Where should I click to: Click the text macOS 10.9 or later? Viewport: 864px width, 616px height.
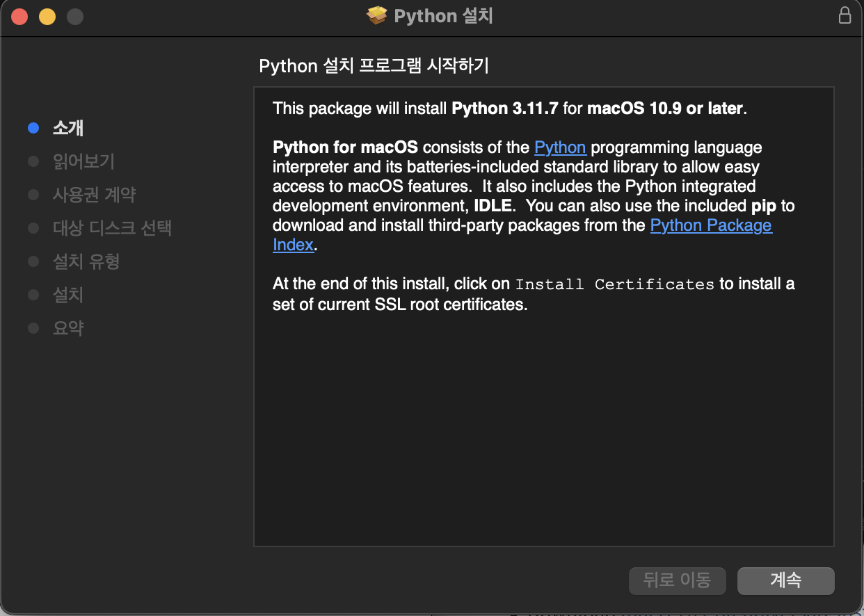(x=665, y=108)
